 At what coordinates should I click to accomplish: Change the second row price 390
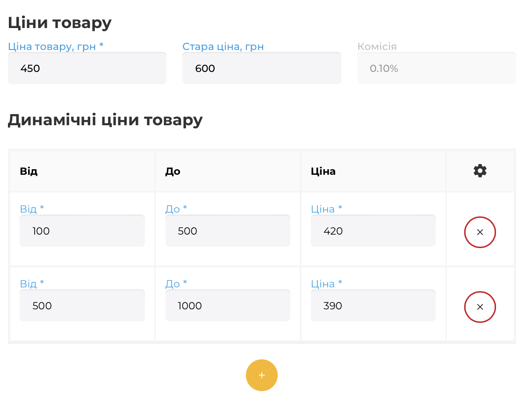pos(373,306)
